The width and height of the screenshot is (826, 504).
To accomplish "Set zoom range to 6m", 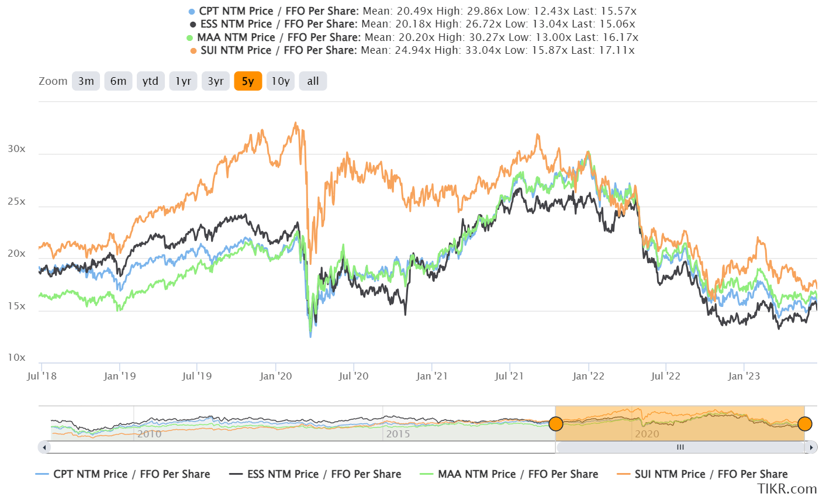I will pos(119,81).
